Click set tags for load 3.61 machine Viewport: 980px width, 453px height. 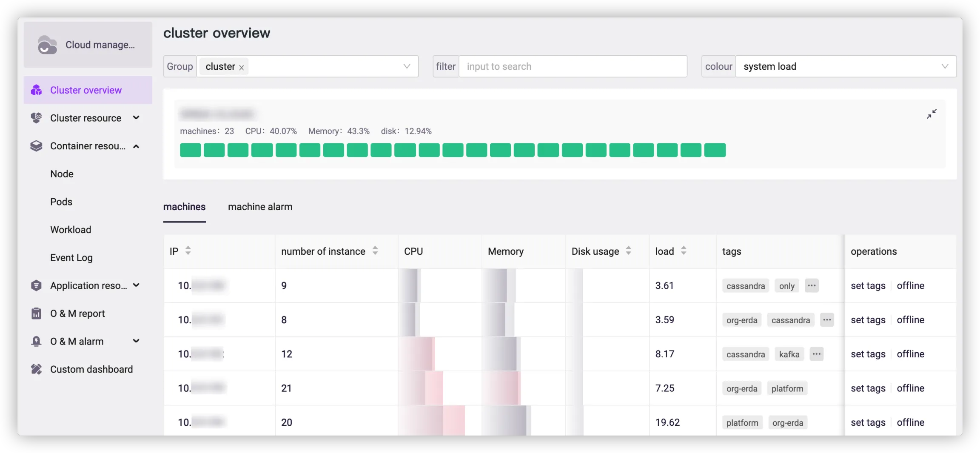coord(868,286)
